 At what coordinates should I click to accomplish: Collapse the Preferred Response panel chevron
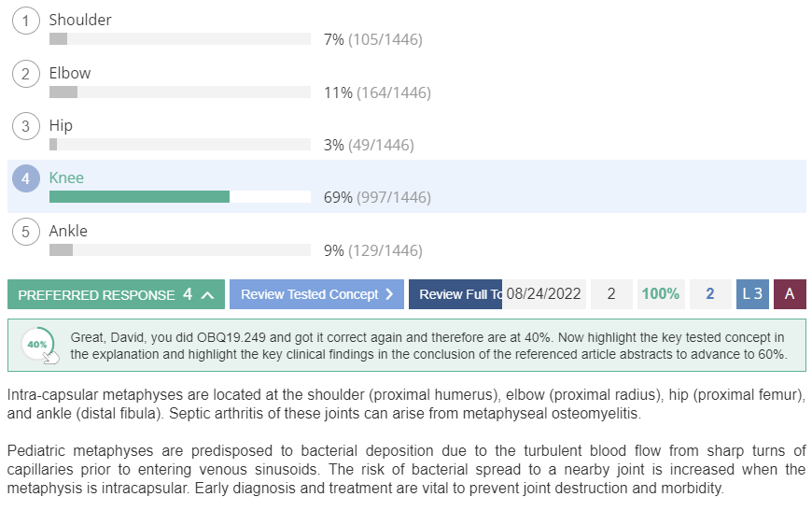click(207, 295)
